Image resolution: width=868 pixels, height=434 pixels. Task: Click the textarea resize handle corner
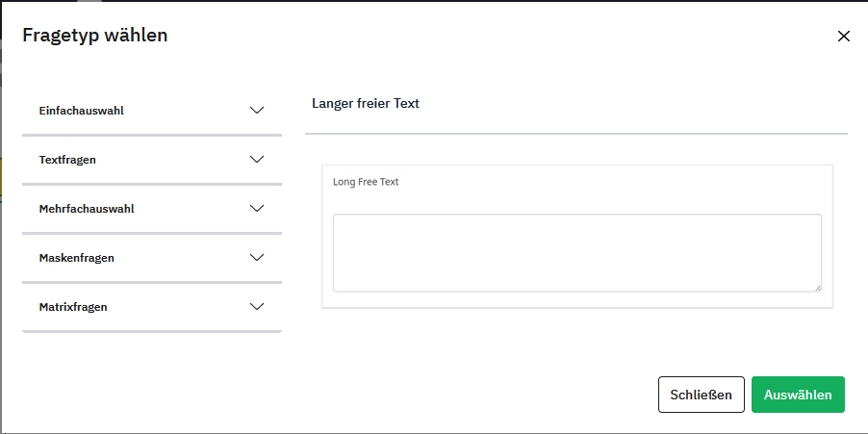(818, 287)
